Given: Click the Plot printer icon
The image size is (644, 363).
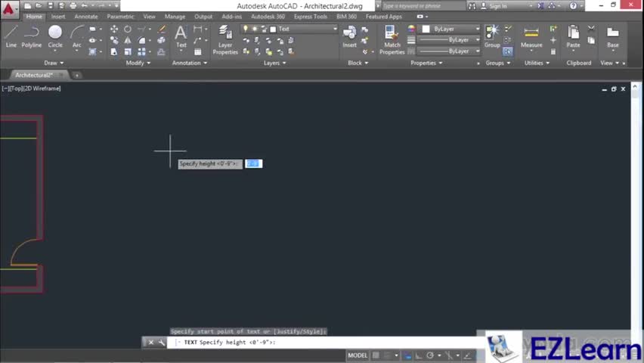Looking at the screenshot, I should click(73, 6).
